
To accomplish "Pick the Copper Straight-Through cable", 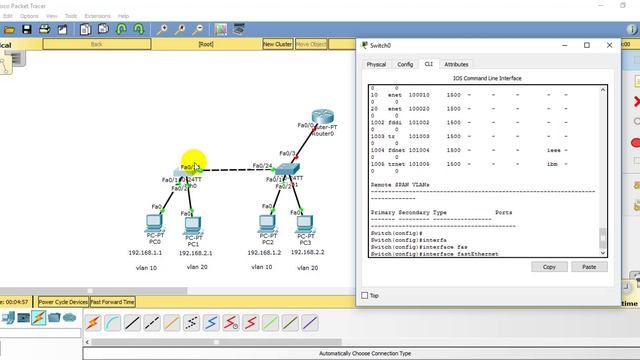I will coord(132,323).
